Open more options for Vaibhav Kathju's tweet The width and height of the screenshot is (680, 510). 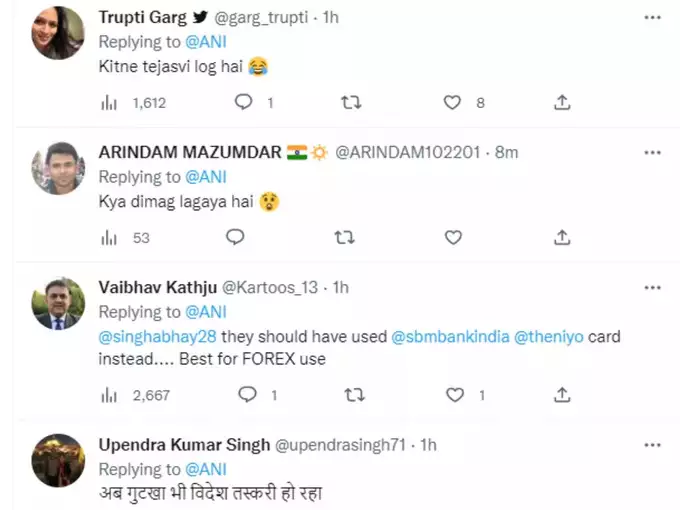click(x=653, y=287)
